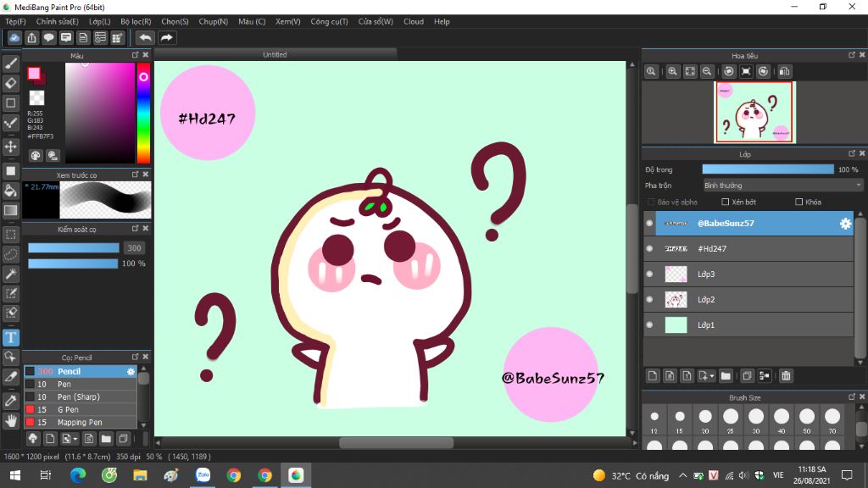The image size is (868, 488).
Task: Hide the Lớp2 layer
Action: 649,299
